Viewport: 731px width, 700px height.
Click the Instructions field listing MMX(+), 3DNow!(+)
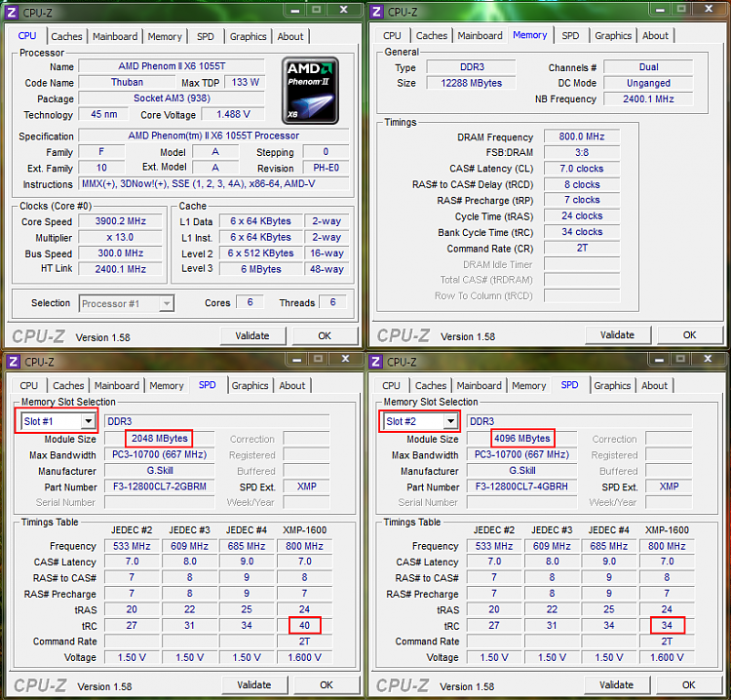coord(213,183)
